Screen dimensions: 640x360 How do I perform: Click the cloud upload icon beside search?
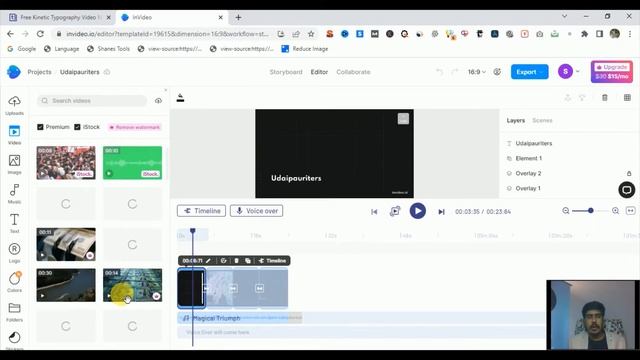(158, 101)
